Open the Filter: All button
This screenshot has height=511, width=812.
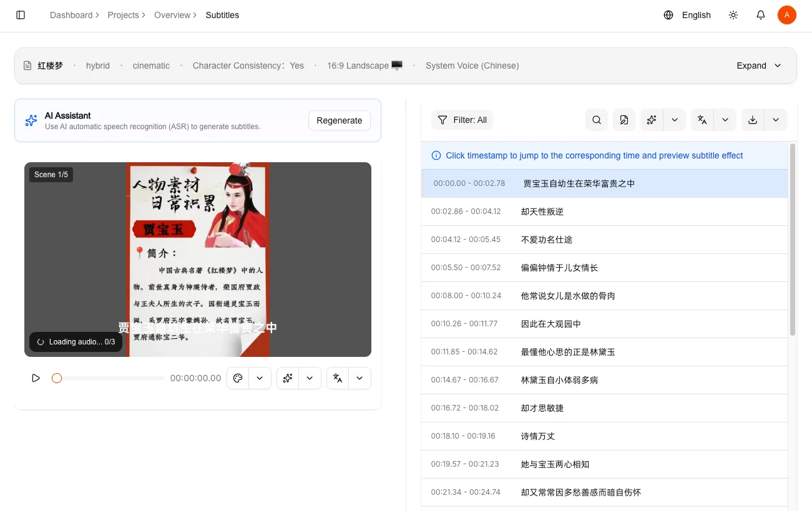tap(462, 120)
